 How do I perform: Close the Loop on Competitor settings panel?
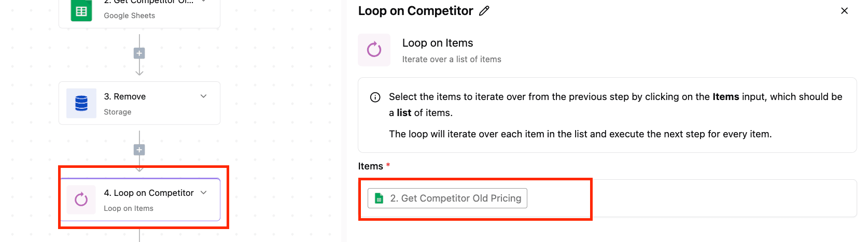(x=844, y=11)
